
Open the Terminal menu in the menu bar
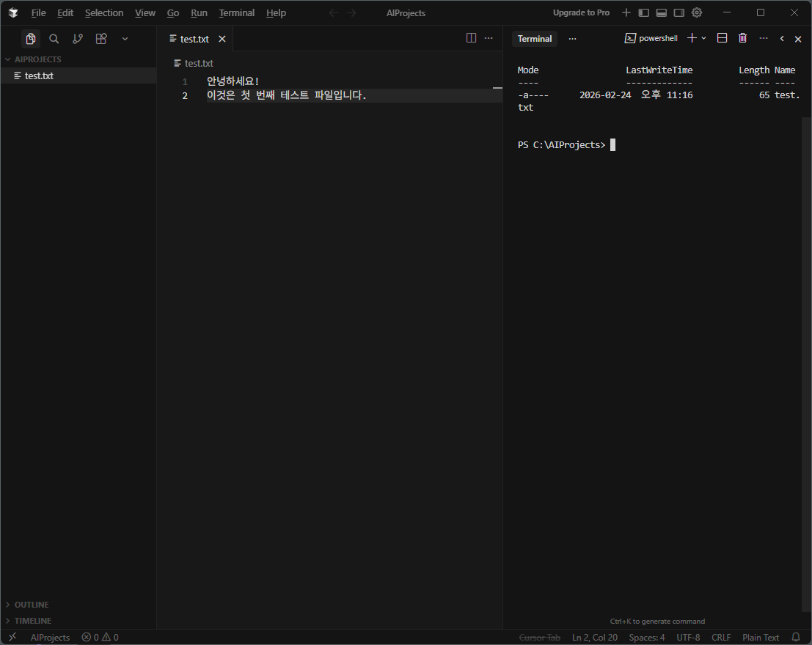(x=236, y=13)
